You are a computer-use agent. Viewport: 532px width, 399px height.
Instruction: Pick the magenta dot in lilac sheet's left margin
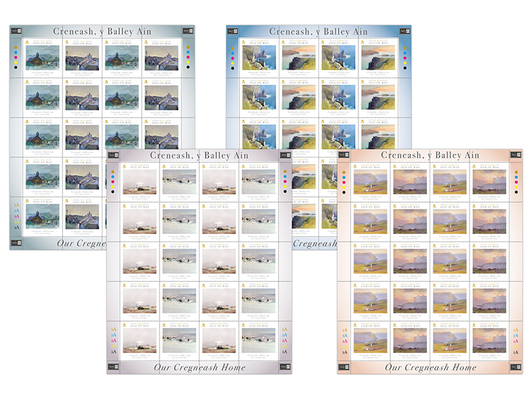click(112, 182)
